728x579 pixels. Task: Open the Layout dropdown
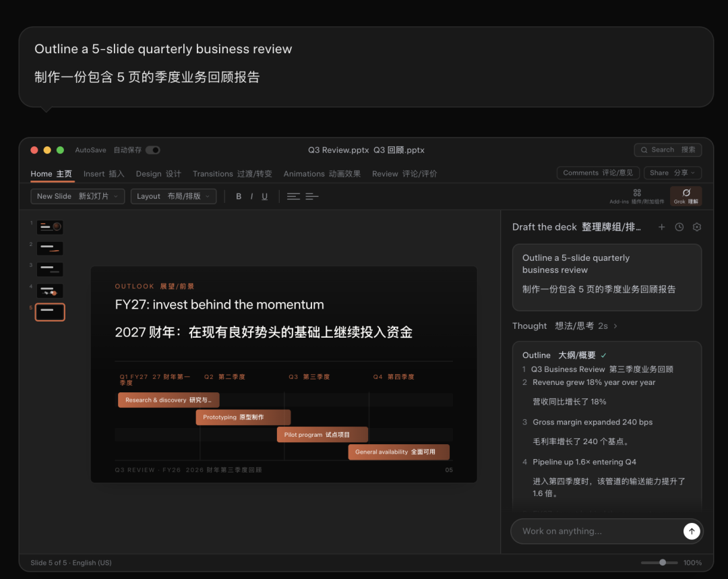tap(173, 196)
